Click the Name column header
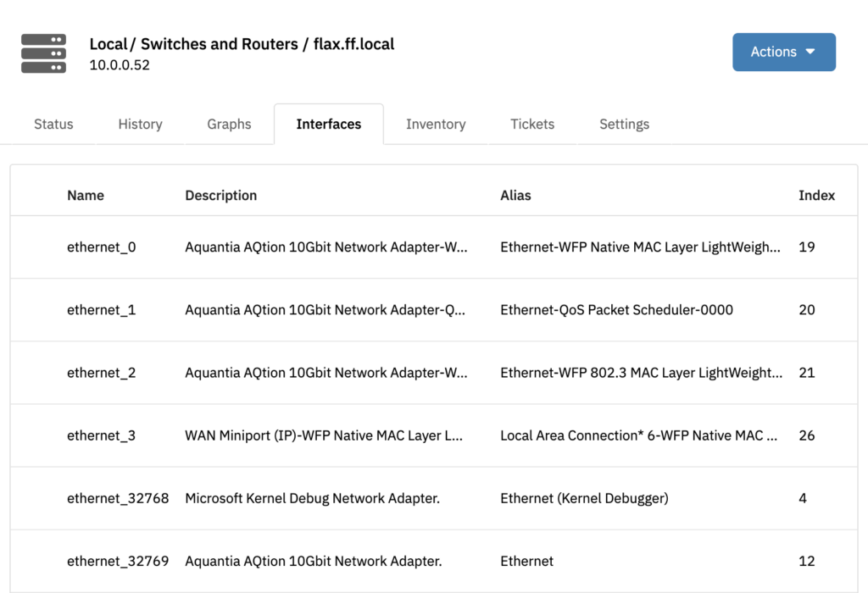Viewport: 868px width, 593px height. click(x=86, y=196)
